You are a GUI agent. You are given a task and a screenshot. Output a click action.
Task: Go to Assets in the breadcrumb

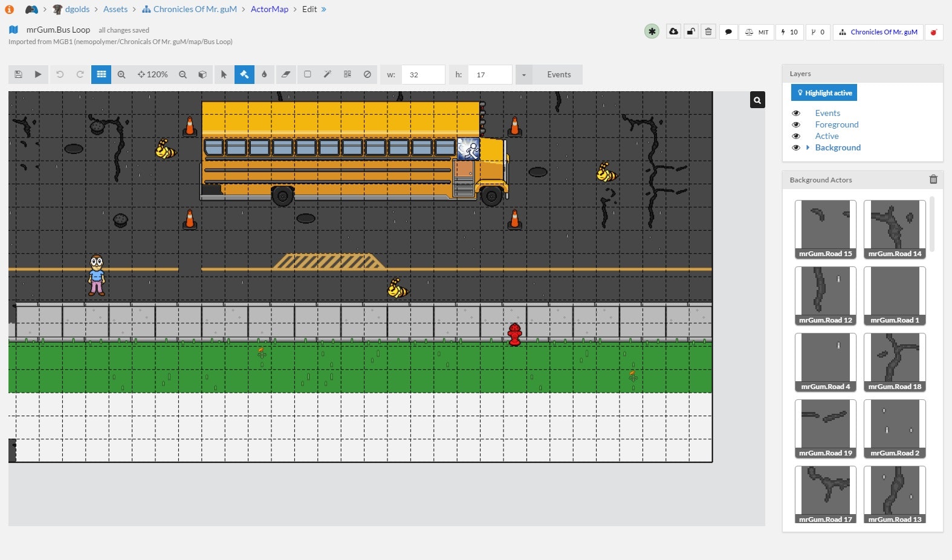tap(115, 9)
